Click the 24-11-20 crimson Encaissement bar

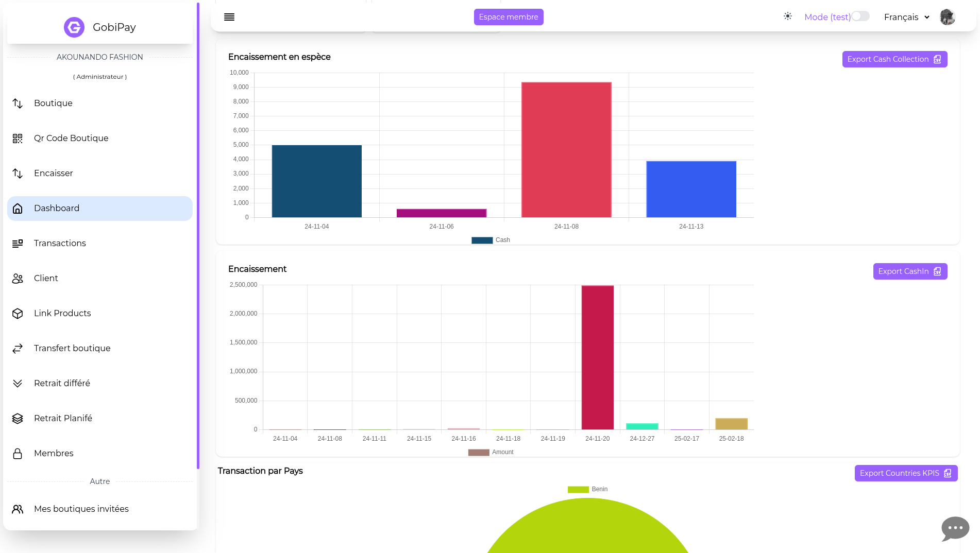tap(598, 357)
